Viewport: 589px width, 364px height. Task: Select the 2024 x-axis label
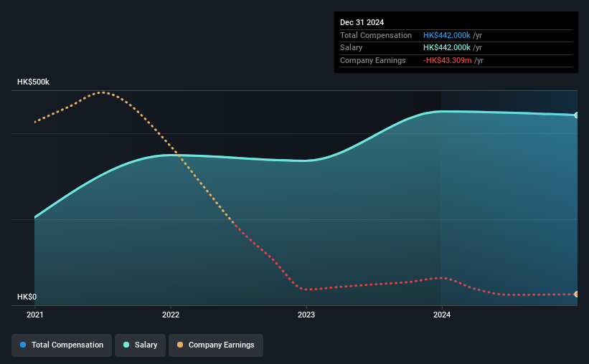coord(442,315)
